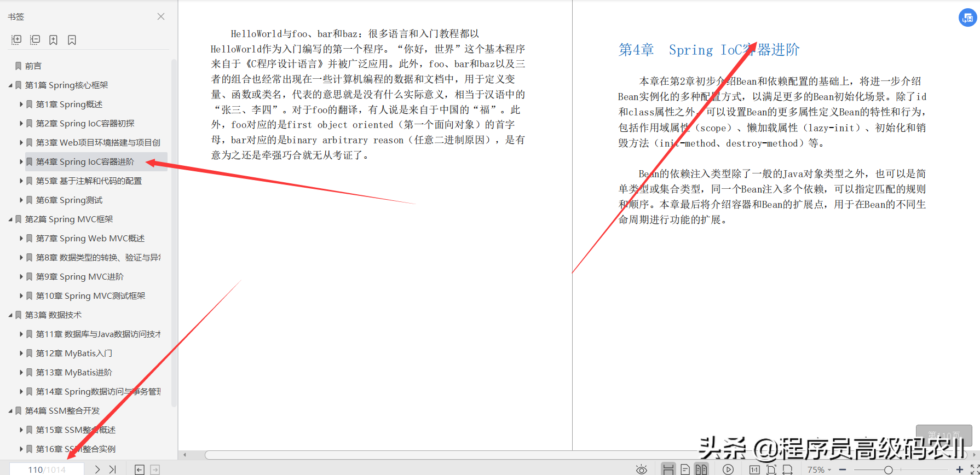Open bookmark 第5章 基于注解和代码的配置
980x475 pixels.
point(89,181)
